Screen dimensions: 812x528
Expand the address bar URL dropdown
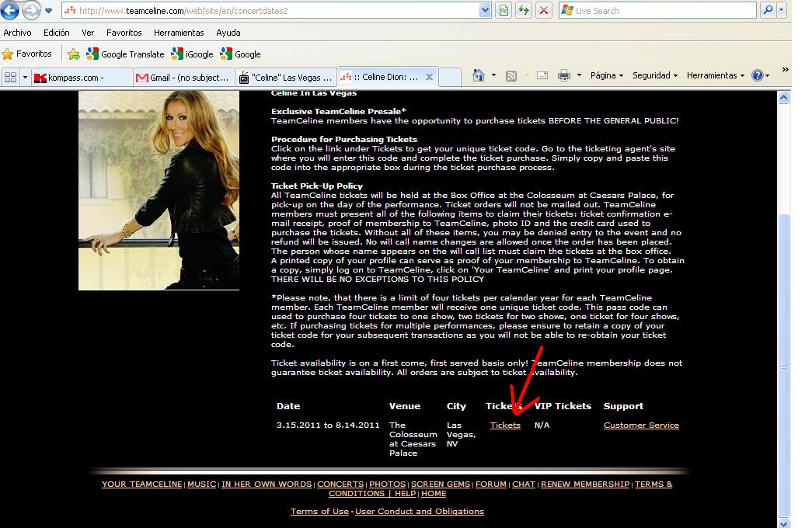(x=486, y=11)
